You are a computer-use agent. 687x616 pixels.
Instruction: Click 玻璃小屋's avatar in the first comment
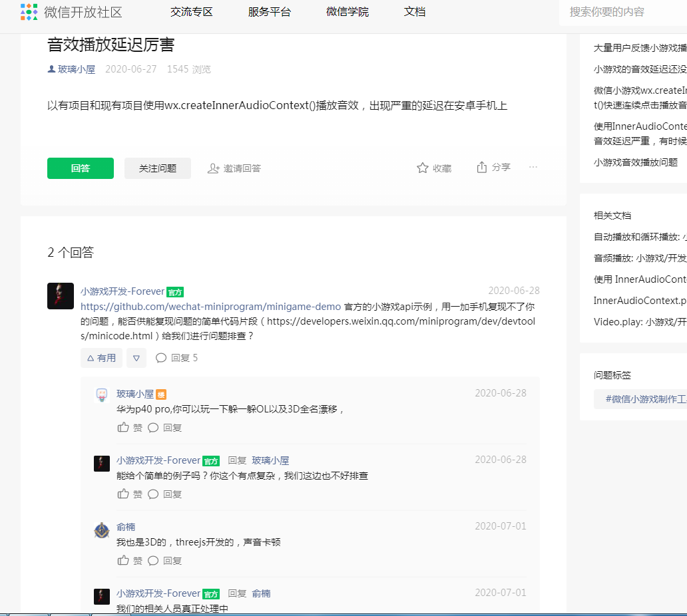(102, 395)
